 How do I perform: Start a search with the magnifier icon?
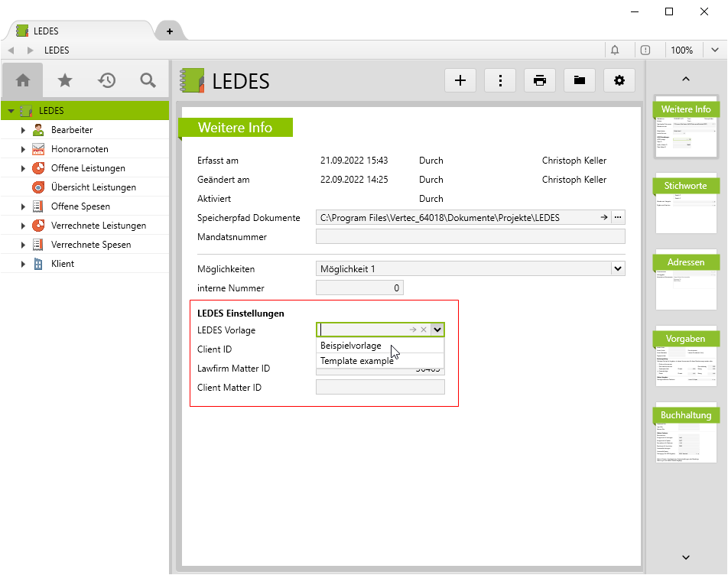tap(148, 80)
